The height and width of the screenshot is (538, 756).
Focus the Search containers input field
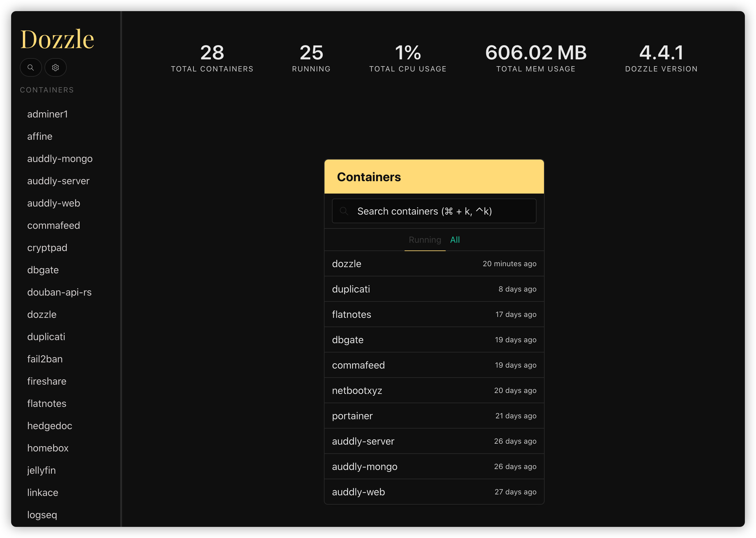[x=434, y=211]
